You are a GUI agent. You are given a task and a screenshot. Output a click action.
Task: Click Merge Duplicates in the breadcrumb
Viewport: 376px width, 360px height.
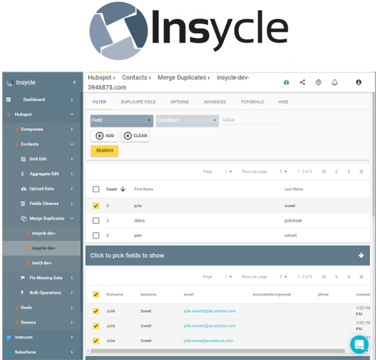[x=182, y=78]
